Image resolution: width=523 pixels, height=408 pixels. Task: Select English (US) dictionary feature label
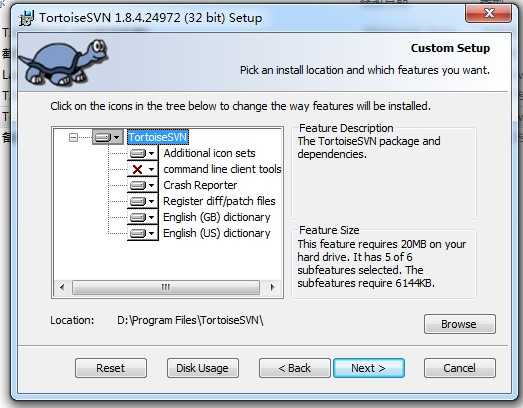(216, 233)
